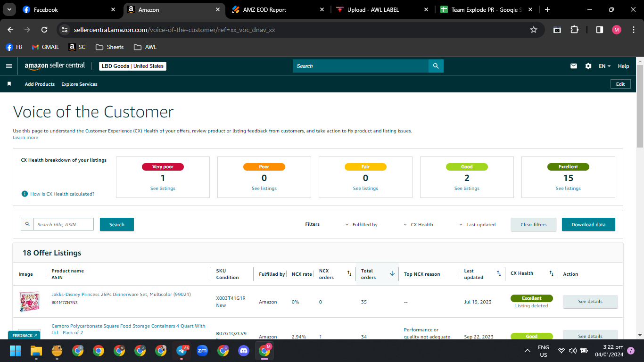Screen dimensions: 644x362
Task: Open a new browser tab
Action: [x=547, y=9]
